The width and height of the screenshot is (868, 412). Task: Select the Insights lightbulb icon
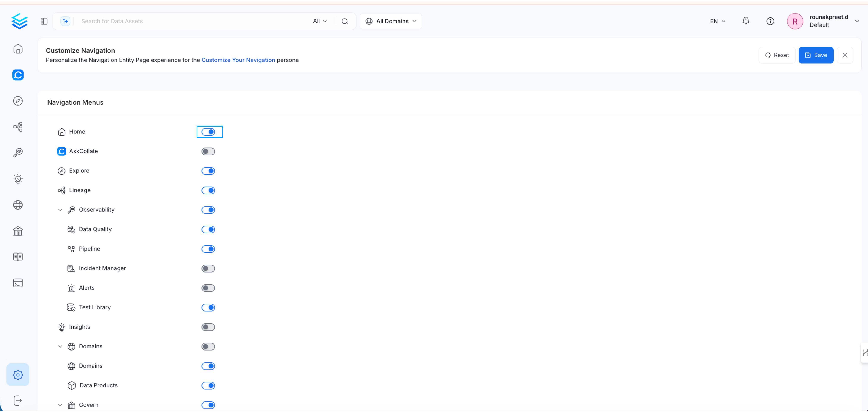coord(18,179)
